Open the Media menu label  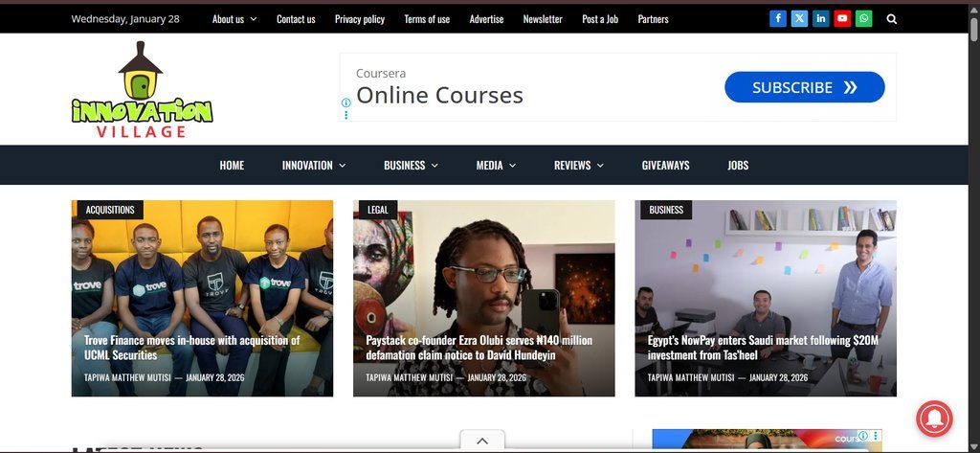click(489, 165)
